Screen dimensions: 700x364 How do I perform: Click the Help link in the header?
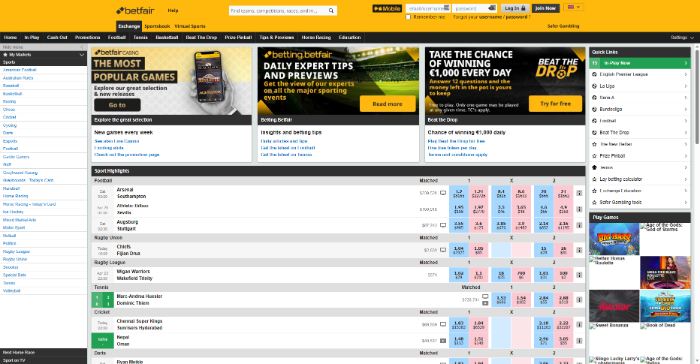[173, 10]
